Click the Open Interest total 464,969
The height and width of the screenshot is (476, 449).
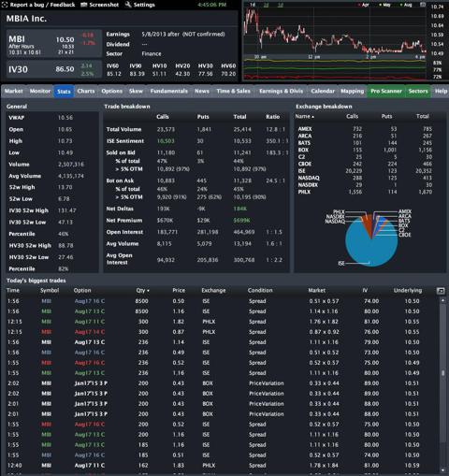tap(244, 232)
